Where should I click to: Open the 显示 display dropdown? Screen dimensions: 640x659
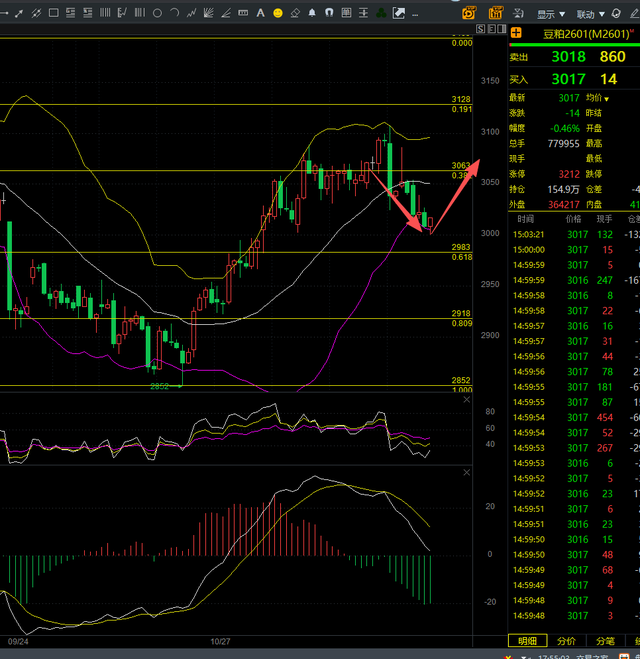pyautogui.click(x=551, y=15)
